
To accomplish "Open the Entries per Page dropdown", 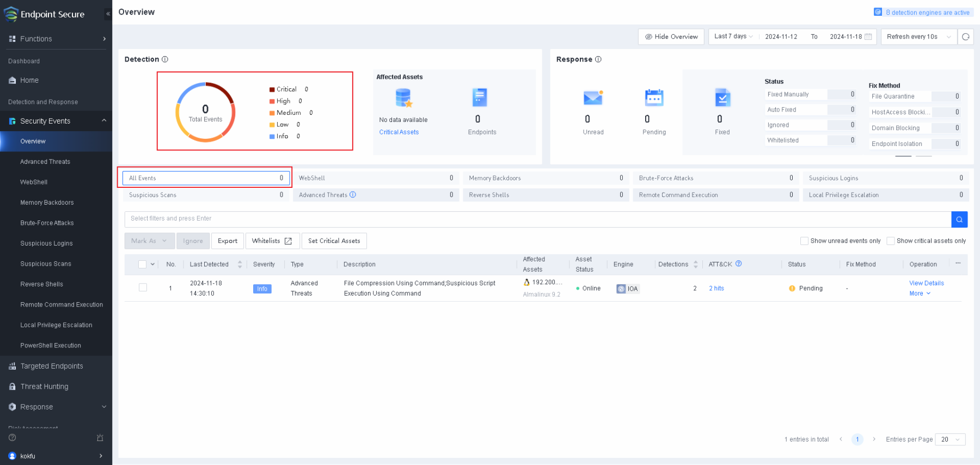I will point(950,439).
